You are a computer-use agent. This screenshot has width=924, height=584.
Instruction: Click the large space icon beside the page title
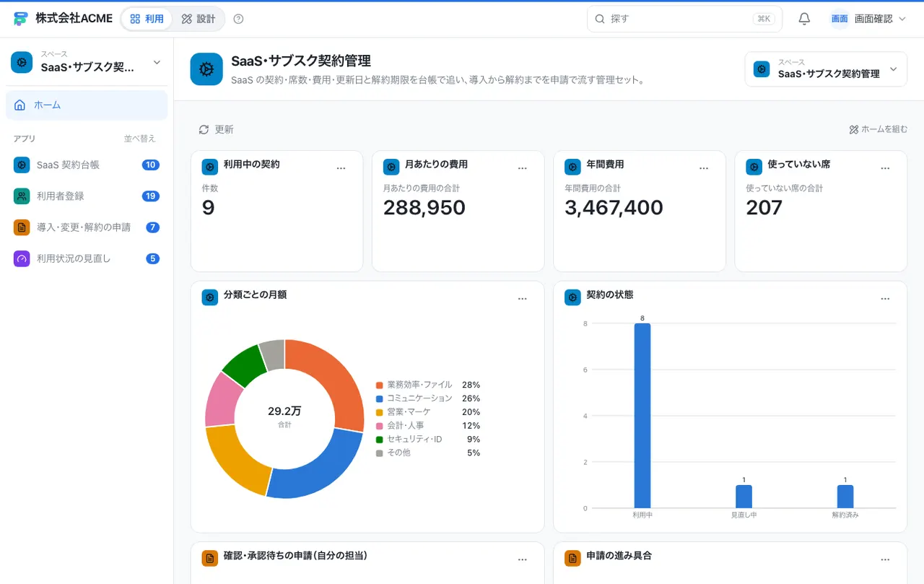tap(206, 69)
